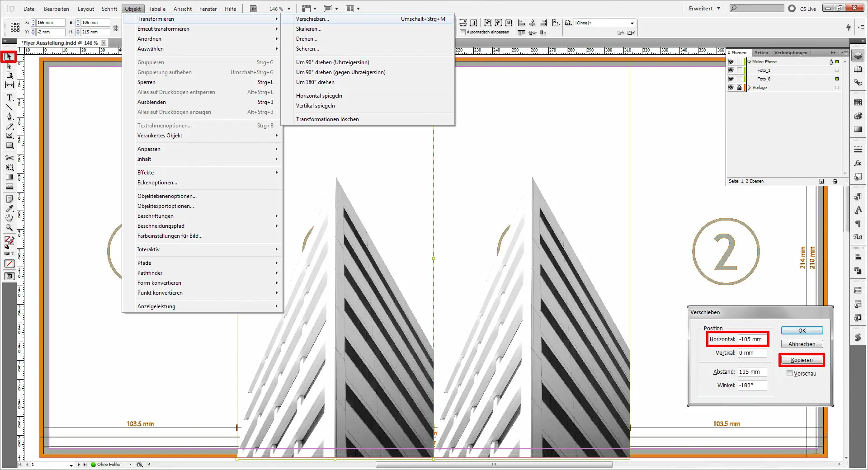868x470 pixels.
Task: Open the Effects (fx) panel icon
Action: pos(858,163)
